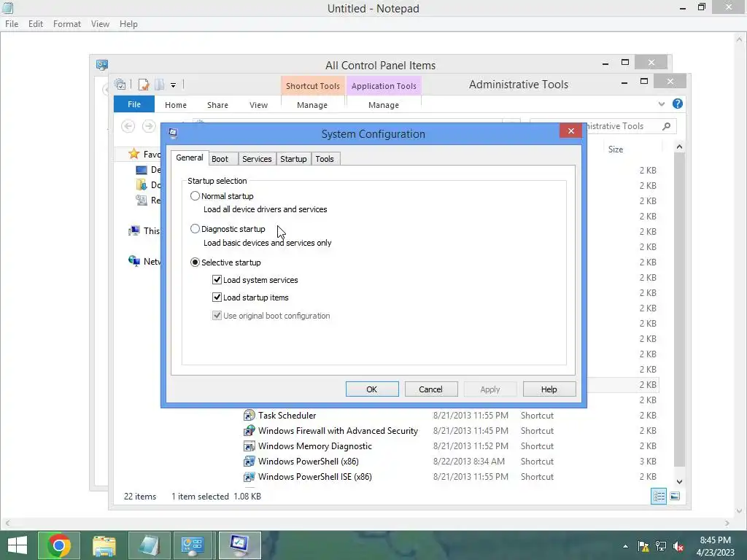Click the search magnifier in Administrative Tools

[x=666, y=125]
